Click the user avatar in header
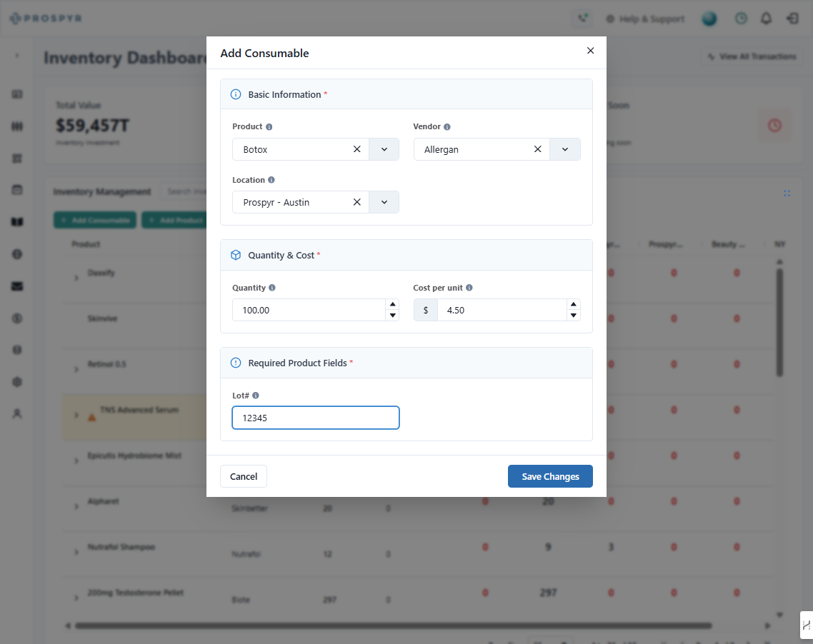Image resolution: width=813 pixels, height=644 pixels. click(x=709, y=19)
